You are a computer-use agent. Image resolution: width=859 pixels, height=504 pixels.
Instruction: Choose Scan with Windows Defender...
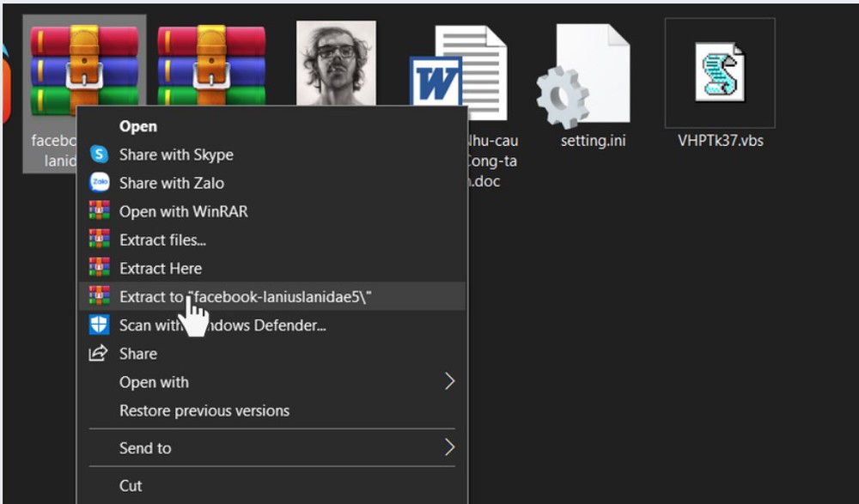pyautogui.click(x=272, y=325)
